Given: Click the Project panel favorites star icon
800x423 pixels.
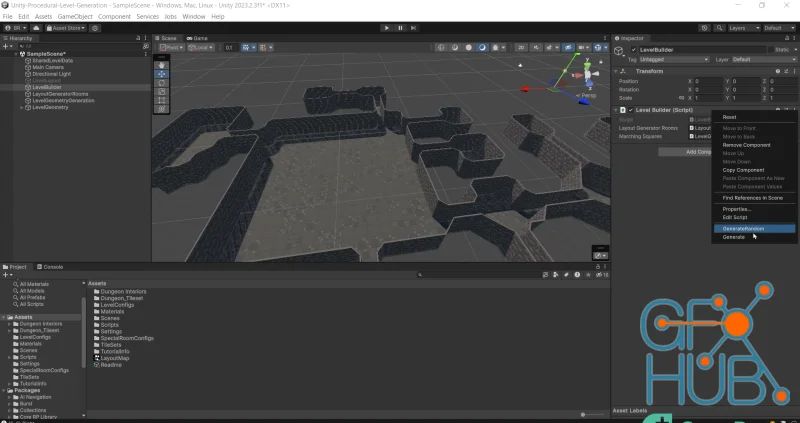Looking at the screenshot, I should click(x=588, y=275).
